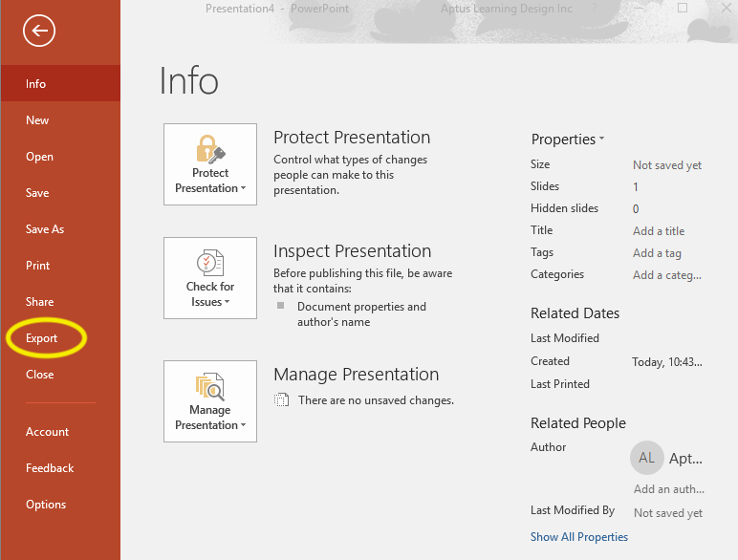Screen dimensions: 738x560
Task: Choose Save As in the sidebar
Action: pyautogui.click(x=60, y=228)
